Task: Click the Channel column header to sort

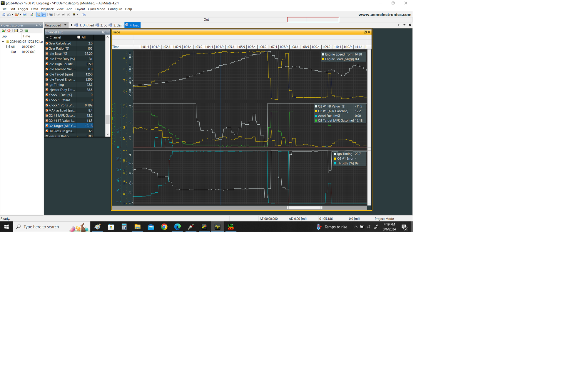Action: (x=55, y=37)
